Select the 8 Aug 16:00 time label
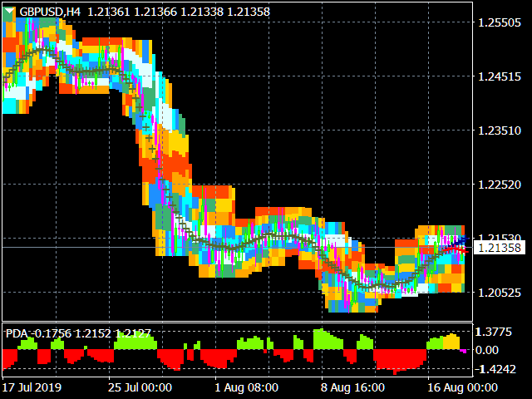 tap(352, 387)
